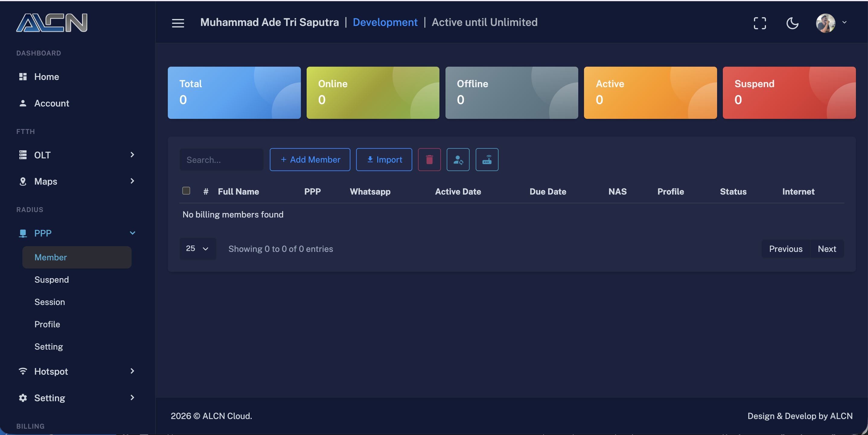Viewport: 868px width, 435px height.
Task: Click the Total stat card
Action: point(234,93)
